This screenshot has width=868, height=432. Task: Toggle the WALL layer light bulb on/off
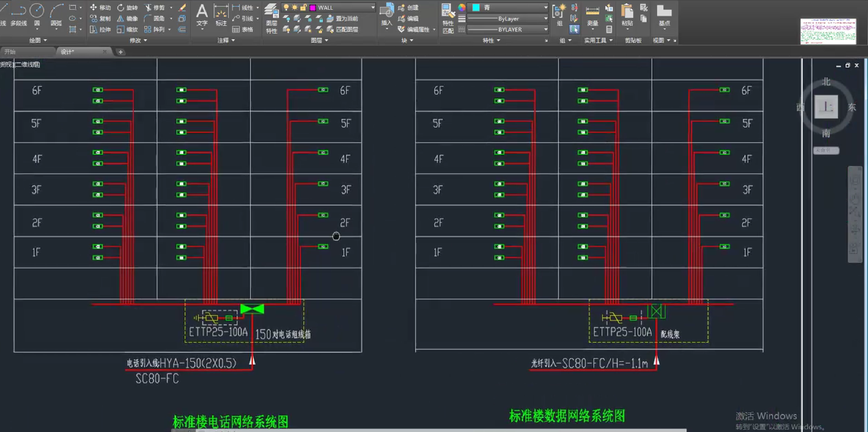tap(286, 7)
